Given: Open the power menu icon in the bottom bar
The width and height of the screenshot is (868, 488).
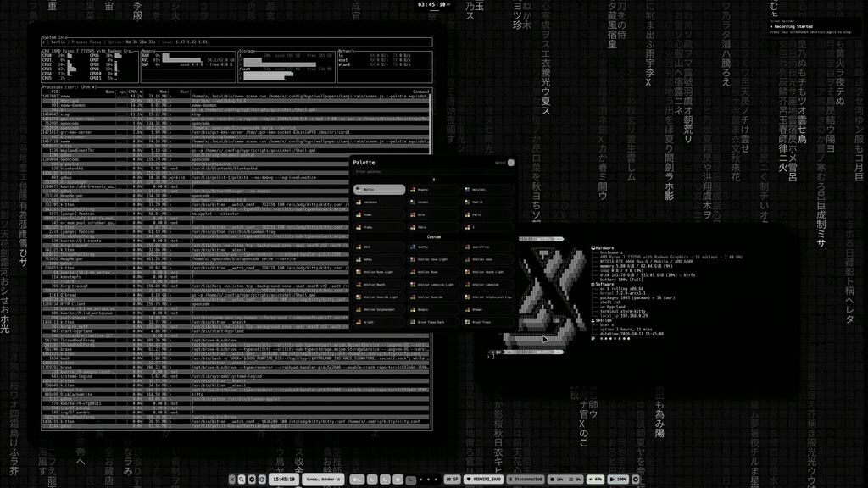Looking at the screenshot, I should 636,480.
